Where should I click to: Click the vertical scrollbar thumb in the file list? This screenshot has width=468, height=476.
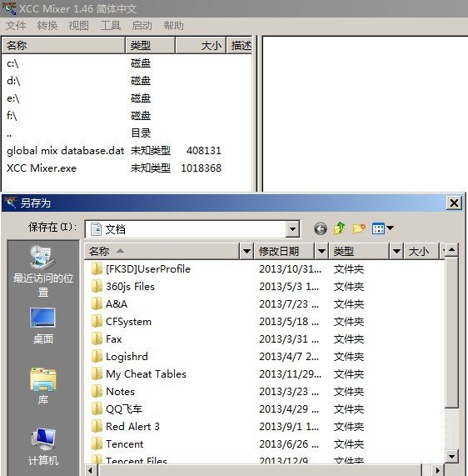(x=451, y=333)
